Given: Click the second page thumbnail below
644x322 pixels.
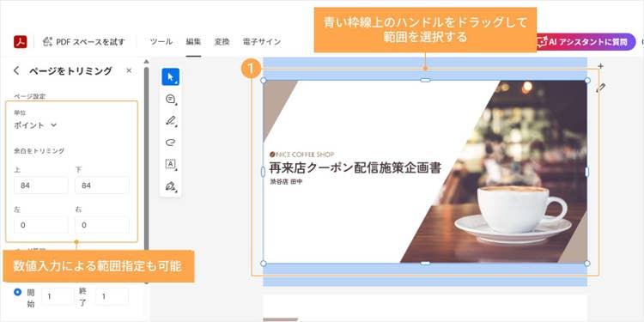Looking at the screenshot, I should [x=425, y=308].
